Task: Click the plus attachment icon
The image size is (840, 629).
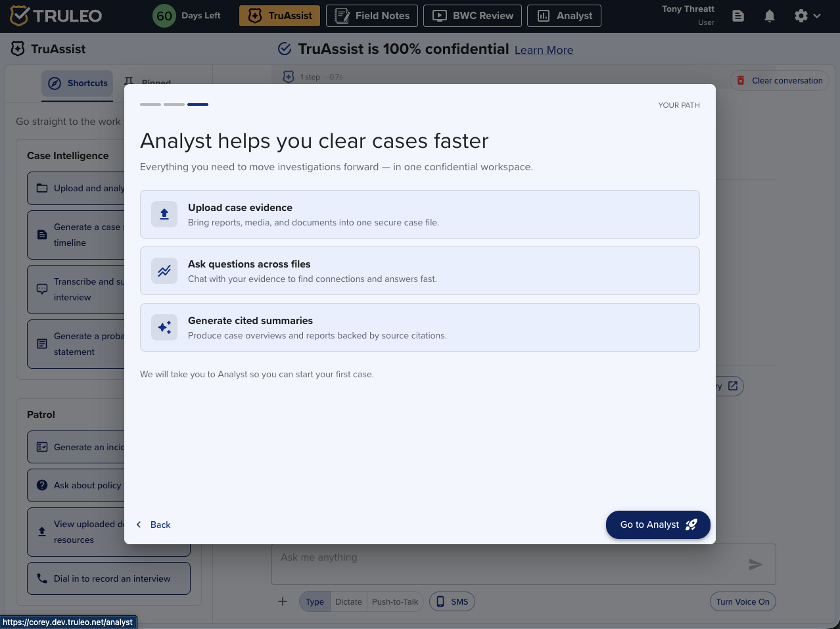Action: (283, 601)
